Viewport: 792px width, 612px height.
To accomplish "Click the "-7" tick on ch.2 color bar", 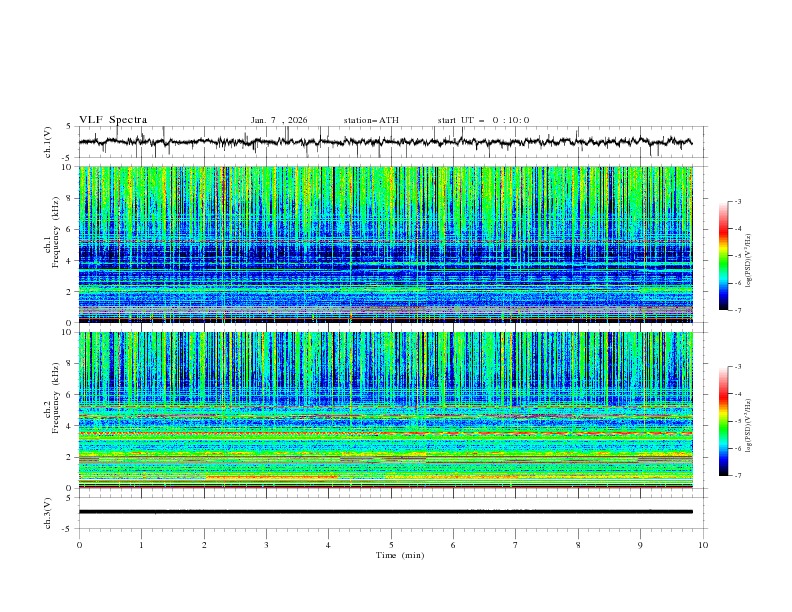I will pyautogui.click(x=738, y=476).
